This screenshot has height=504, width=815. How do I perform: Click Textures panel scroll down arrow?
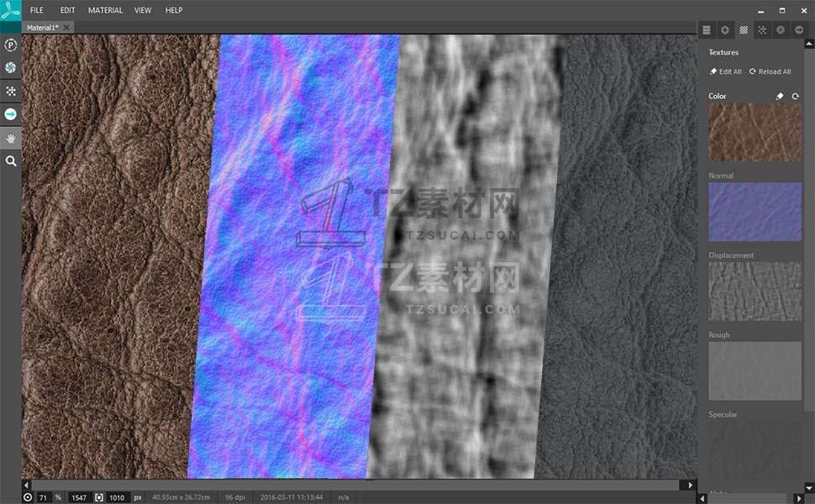point(809,488)
